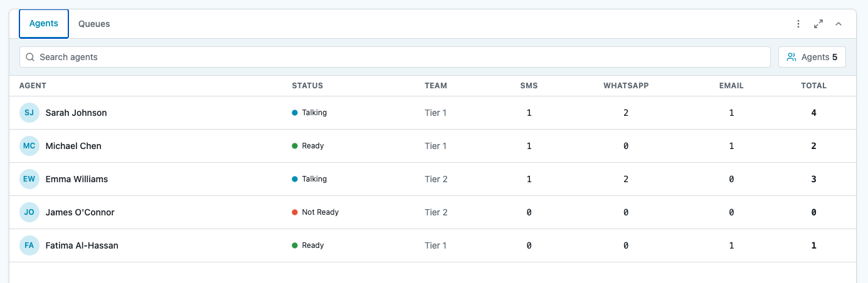The width and height of the screenshot is (868, 283).
Task: Click Emma Williams's Talking status
Action: (x=309, y=179)
